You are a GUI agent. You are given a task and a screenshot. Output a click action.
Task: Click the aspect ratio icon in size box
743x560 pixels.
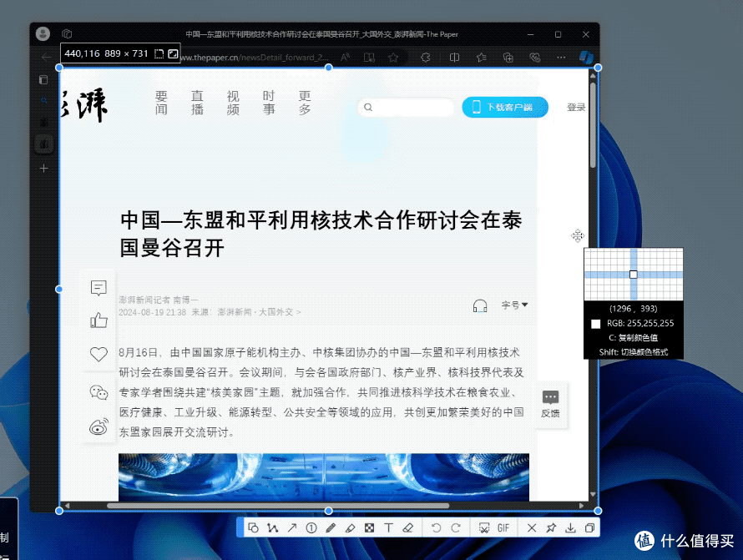tap(173, 53)
